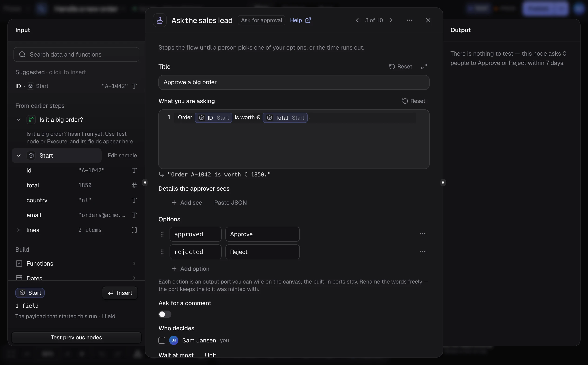This screenshot has width=588, height=365.
Task: Open the Functions build category
Action: pos(76,263)
